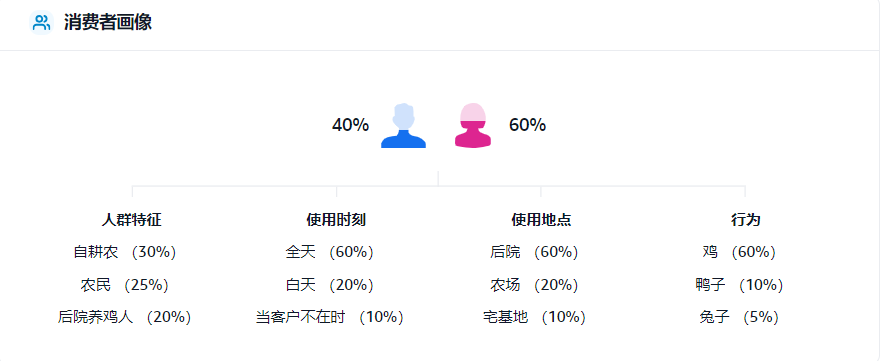Select the 40% male percentage label
The image size is (883, 361).
(350, 125)
